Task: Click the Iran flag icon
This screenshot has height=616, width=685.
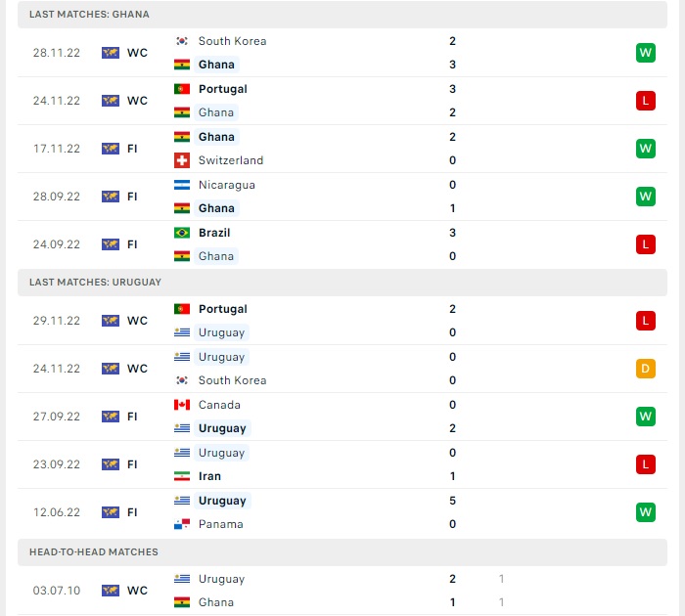Action: pos(182,476)
